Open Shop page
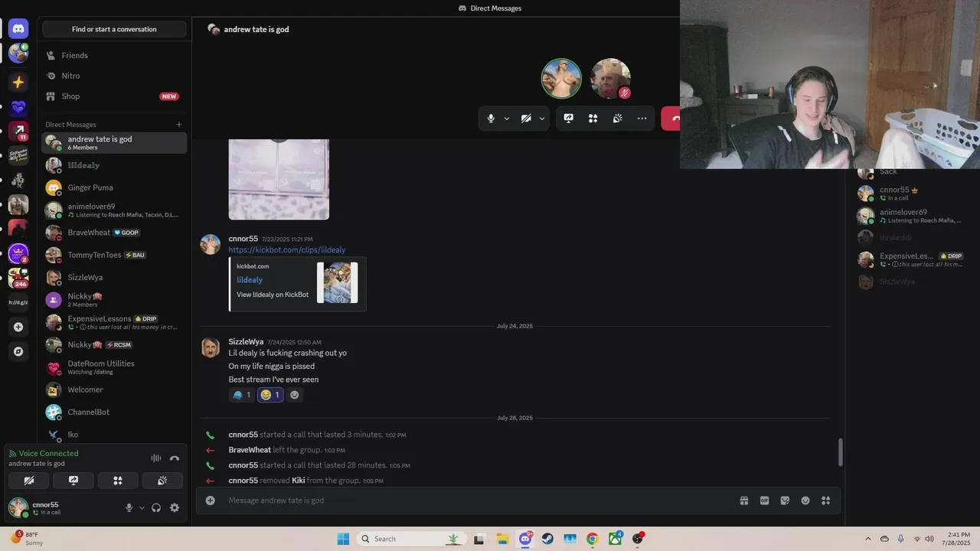 [x=114, y=96]
